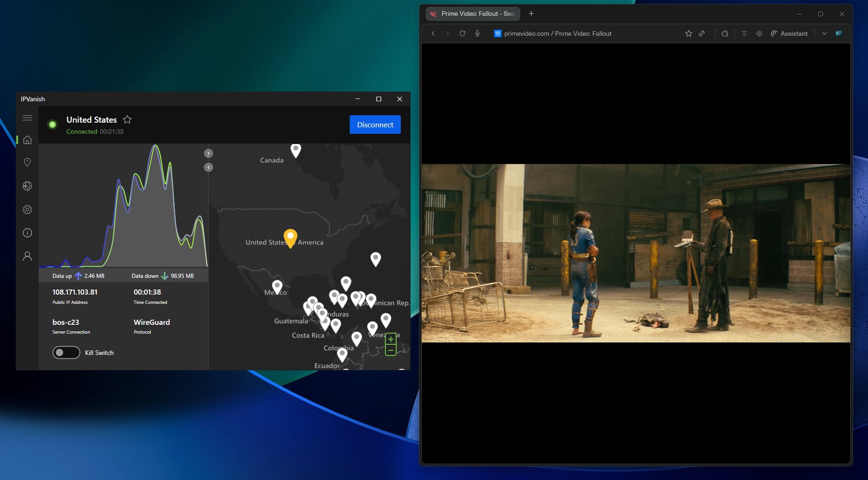Viewport: 868px width, 480px height.
Task: Open the reader list lines icon
Action: [744, 33]
